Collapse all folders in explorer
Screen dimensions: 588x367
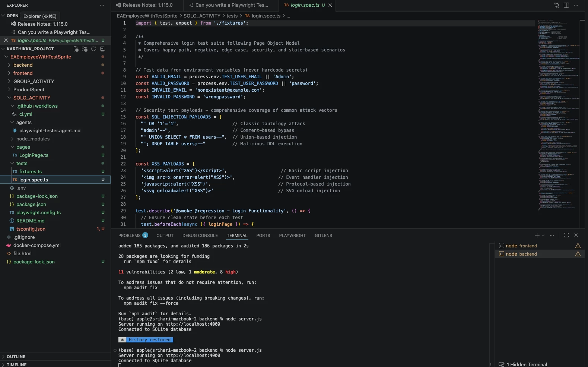[x=102, y=49]
